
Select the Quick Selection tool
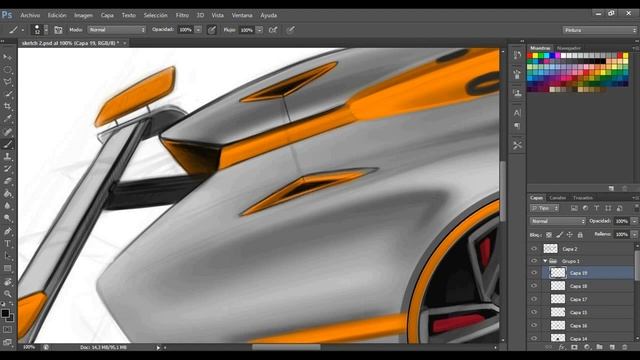(7, 94)
